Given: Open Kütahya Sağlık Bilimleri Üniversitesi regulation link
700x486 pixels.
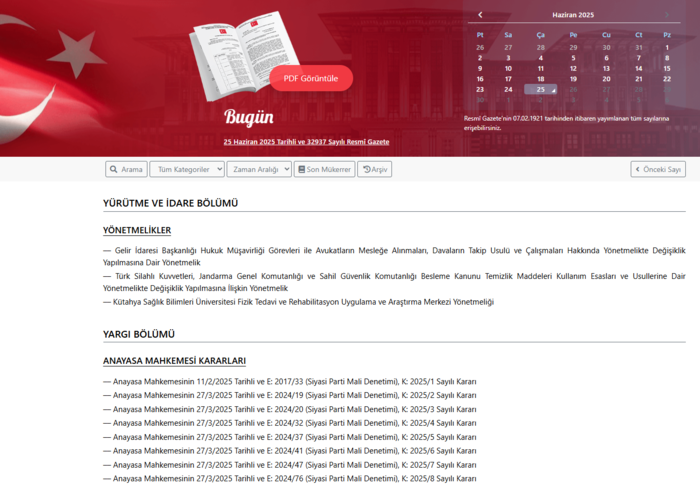Looking at the screenshot, I should tap(298, 302).
